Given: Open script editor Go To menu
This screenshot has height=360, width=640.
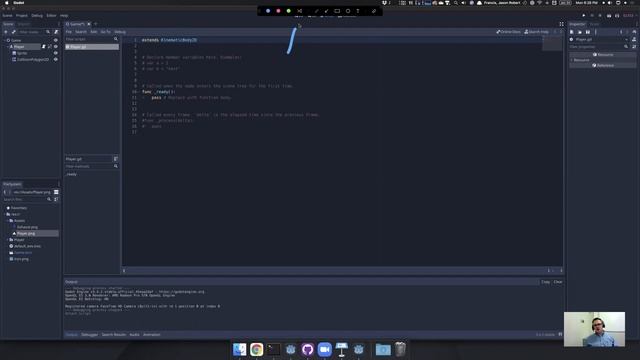Looking at the screenshot, I should (105, 32).
